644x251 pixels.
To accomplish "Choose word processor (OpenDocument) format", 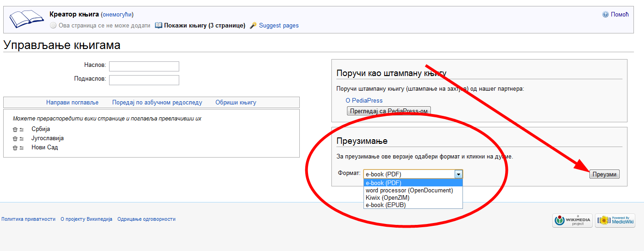I will pyautogui.click(x=409, y=190).
